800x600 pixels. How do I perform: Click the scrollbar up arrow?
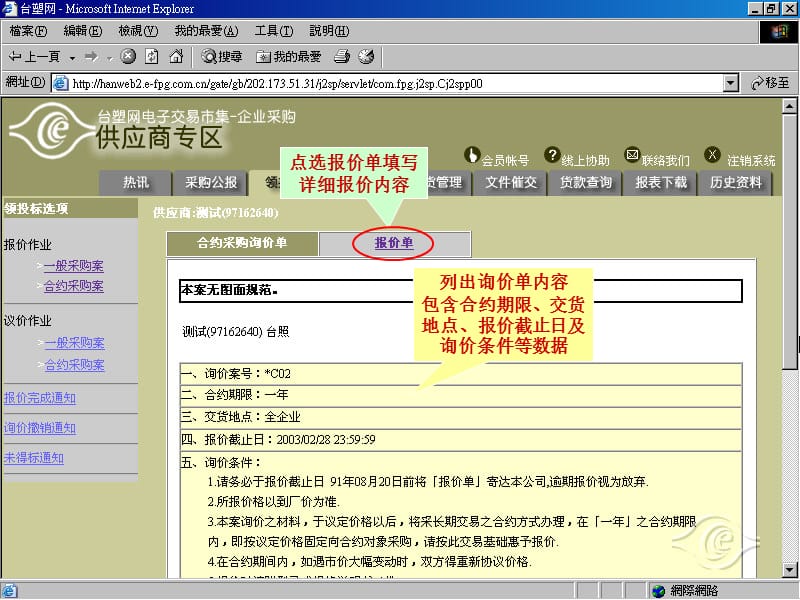coord(789,106)
